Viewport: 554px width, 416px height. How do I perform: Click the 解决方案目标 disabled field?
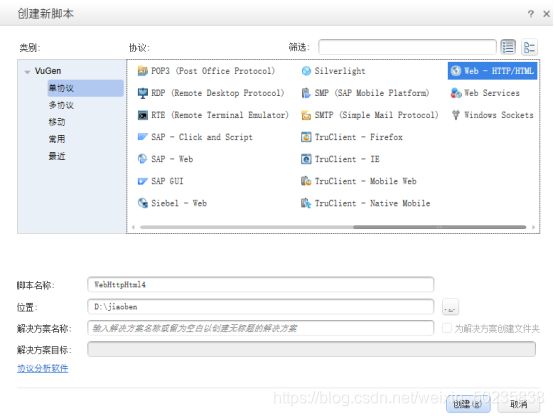tap(311, 349)
